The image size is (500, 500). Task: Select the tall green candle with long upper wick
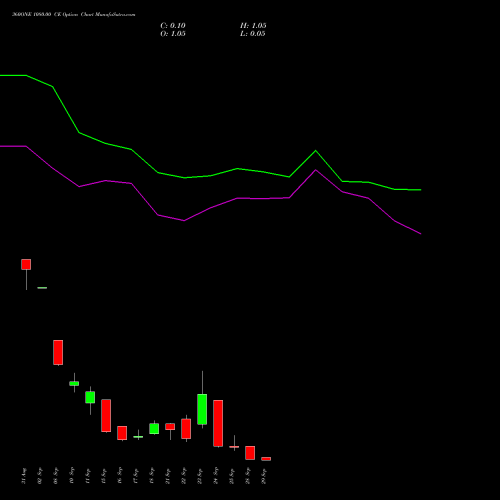202,409
